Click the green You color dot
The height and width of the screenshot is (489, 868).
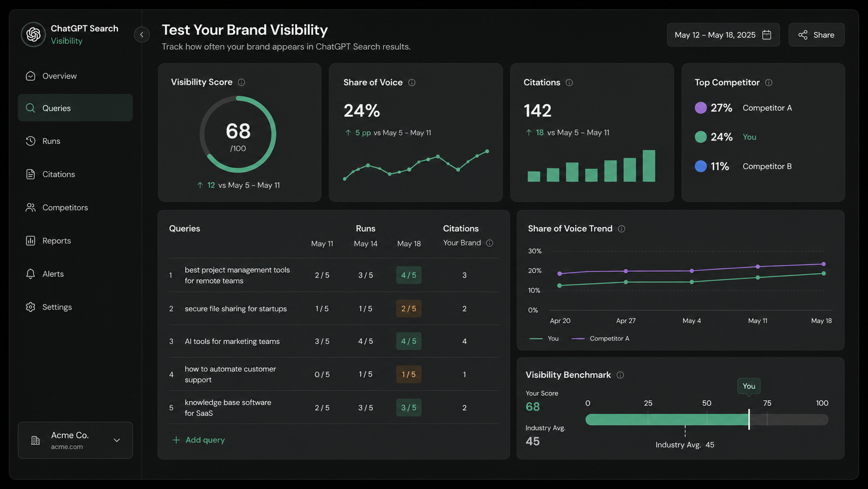coord(701,137)
